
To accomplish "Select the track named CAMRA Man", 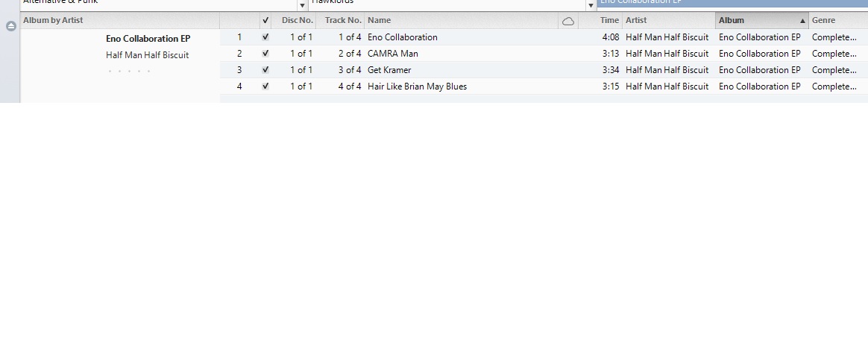I will pyautogui.click(x=392, y=54).
